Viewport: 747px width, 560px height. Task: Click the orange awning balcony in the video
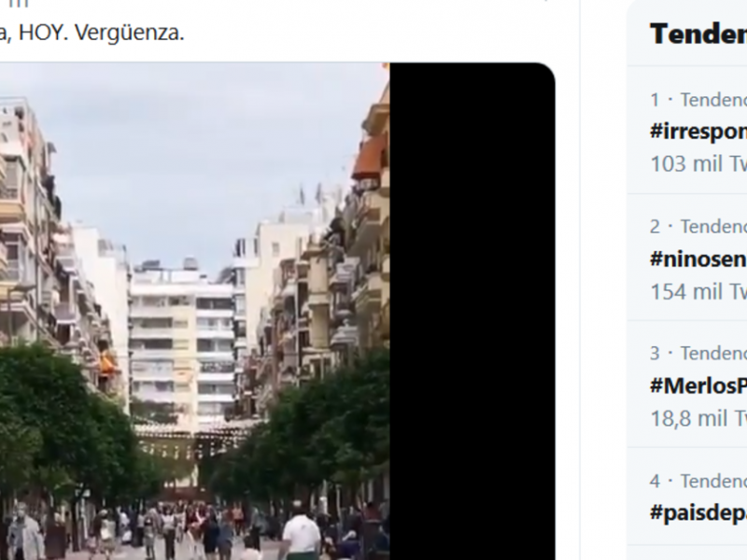pos(371,155)
